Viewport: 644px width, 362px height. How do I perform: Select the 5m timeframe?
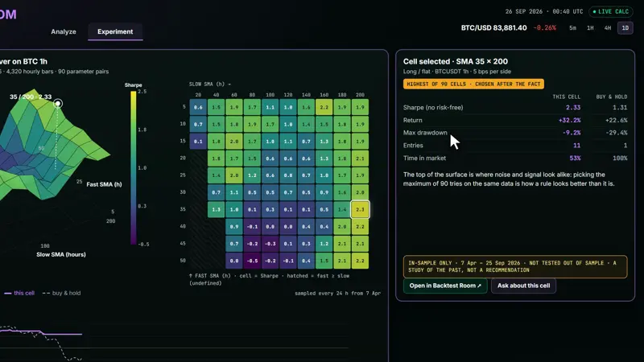(x=572, y=28)
